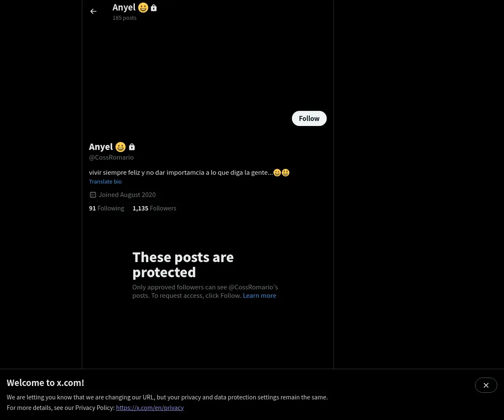
Task: Click the calendar icon near Joined August 2020
Action: click(93, 195)
